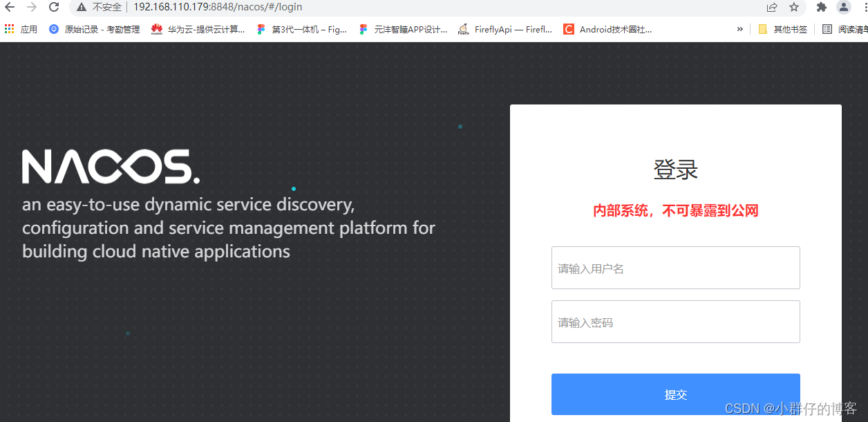Screen dimensions: 868x422
Task: Bookmark this page with the star icon
Action: (x=794, y=7)
